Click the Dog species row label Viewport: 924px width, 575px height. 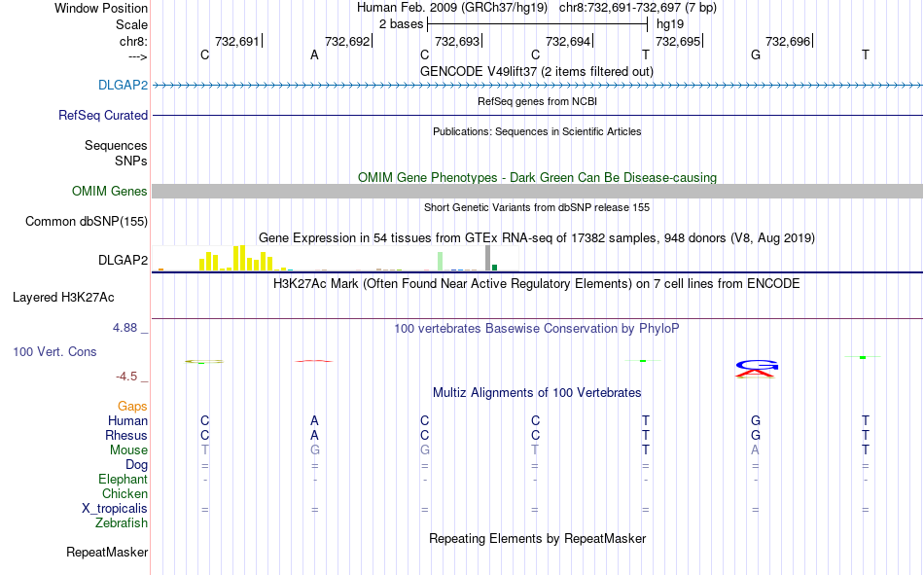pyautogui.click(x=136, y=465)
